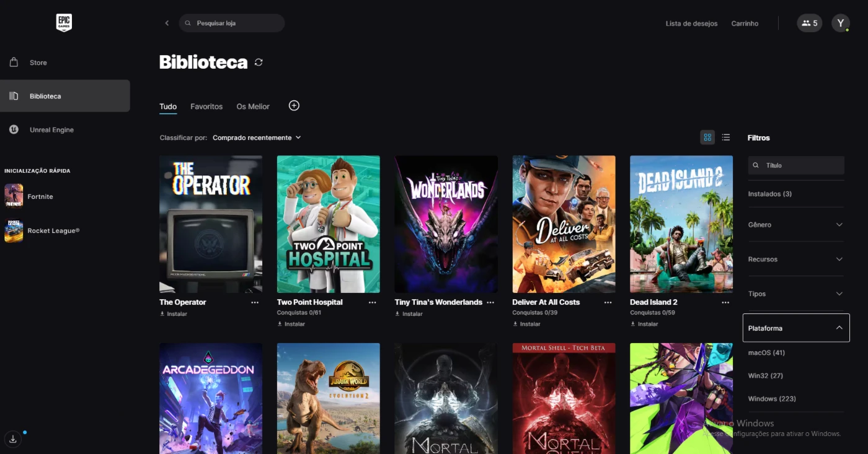Open the friends list button

pos(810,23)
